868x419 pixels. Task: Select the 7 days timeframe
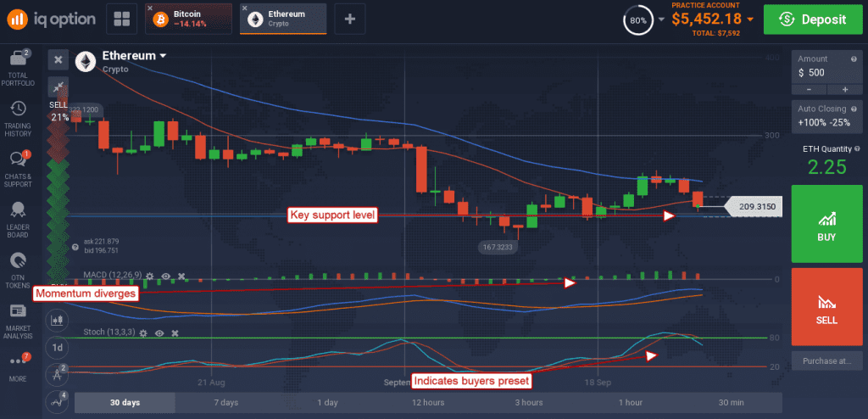pyautogui.click(x=225, y=402)
